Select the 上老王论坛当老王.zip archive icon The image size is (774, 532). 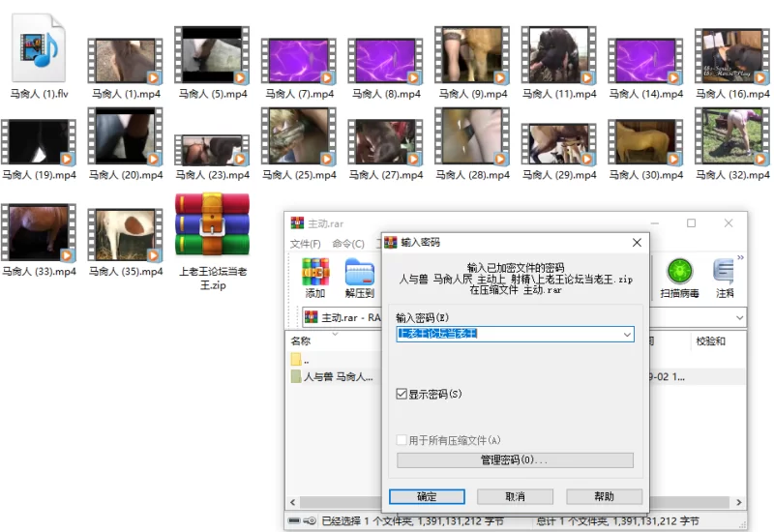click(x=212, y=223)
